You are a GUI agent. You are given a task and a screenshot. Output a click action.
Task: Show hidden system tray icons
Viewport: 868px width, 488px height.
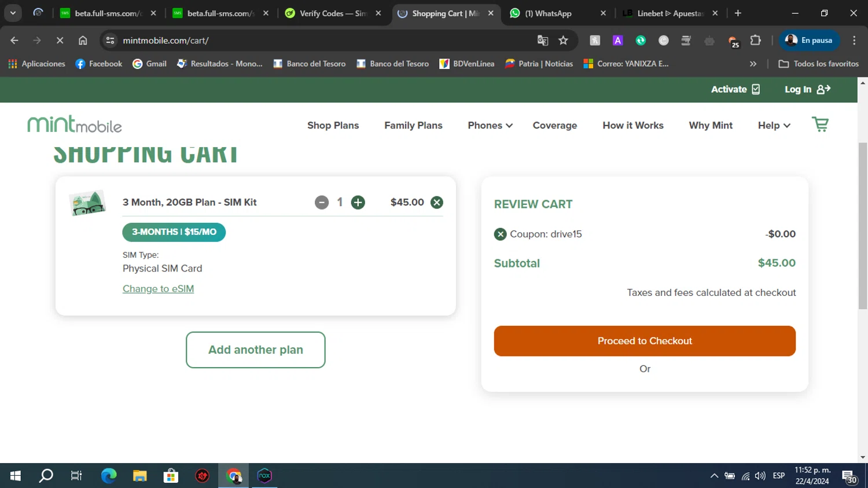[x=714, y=476]
